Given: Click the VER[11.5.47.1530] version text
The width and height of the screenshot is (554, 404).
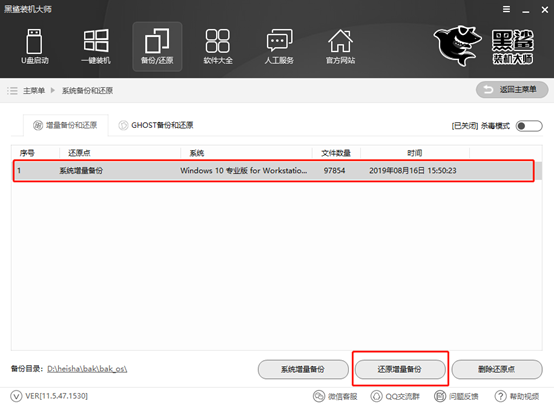Looking at the screenshot, I should tap(57, 396).
